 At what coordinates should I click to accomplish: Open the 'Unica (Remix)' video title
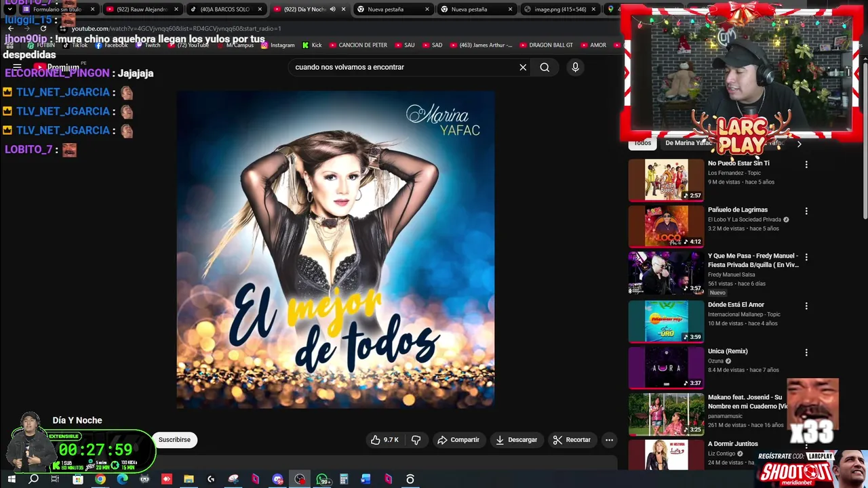(x=728, y=351)
